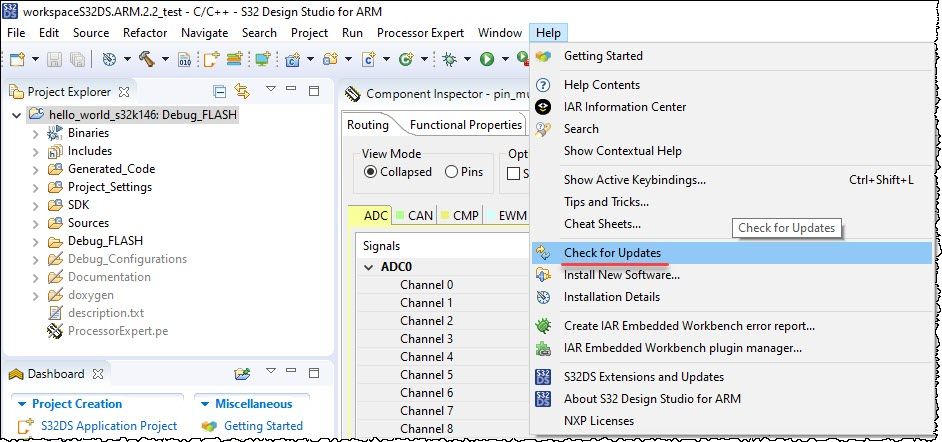Screen dimensions: 942x442
Task: Choose Check for Updates in Help menu
Action: (x=731, y=253)
